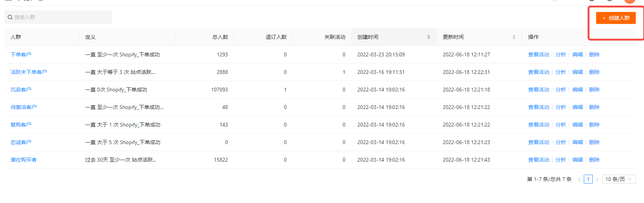Click 分析 in 潜在购买者 row
Image resolution: width=644 pixels, height=203 pixels.
pyautogui.click(x=561, y=160)
